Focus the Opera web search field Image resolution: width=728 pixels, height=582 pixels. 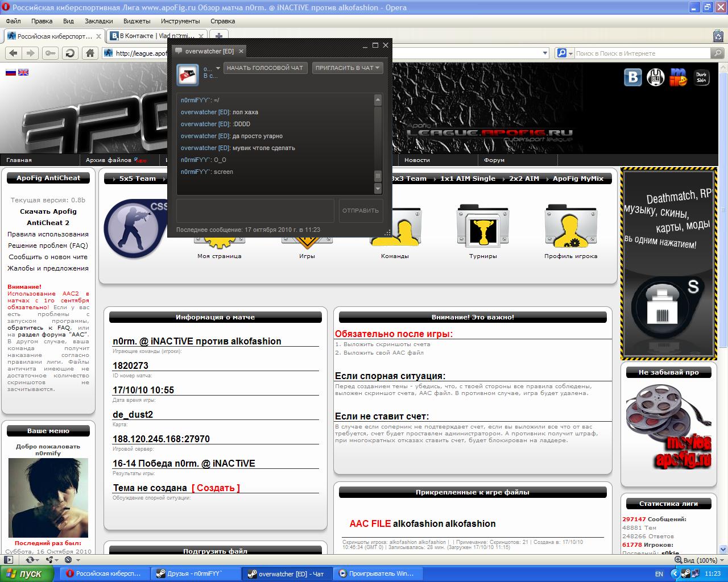click(642, 53)
